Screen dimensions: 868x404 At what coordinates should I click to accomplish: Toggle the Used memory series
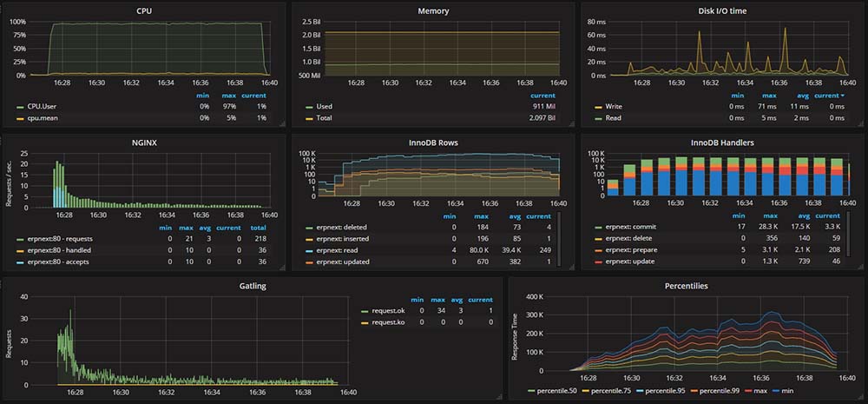pyautogui.click(x=324, y=106)
